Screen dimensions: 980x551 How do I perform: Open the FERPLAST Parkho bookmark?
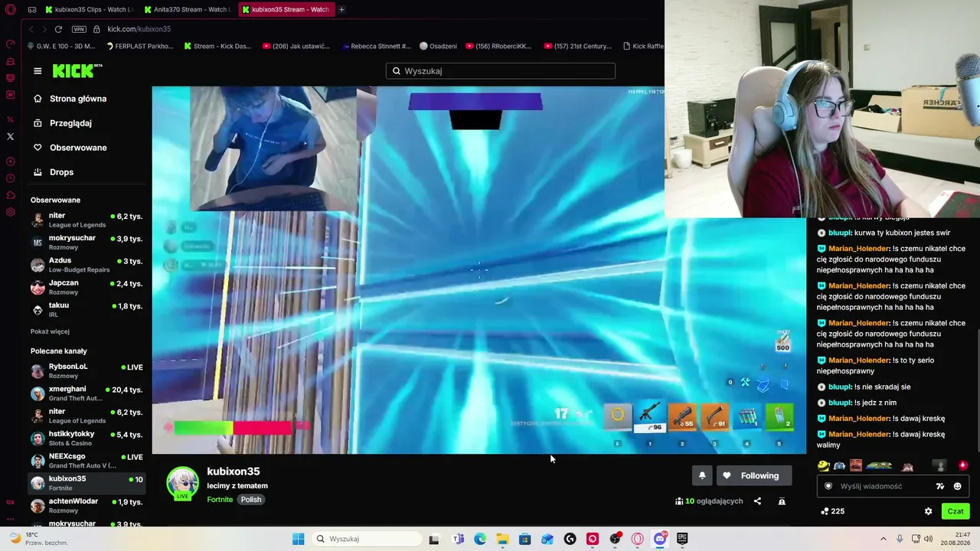140,46
